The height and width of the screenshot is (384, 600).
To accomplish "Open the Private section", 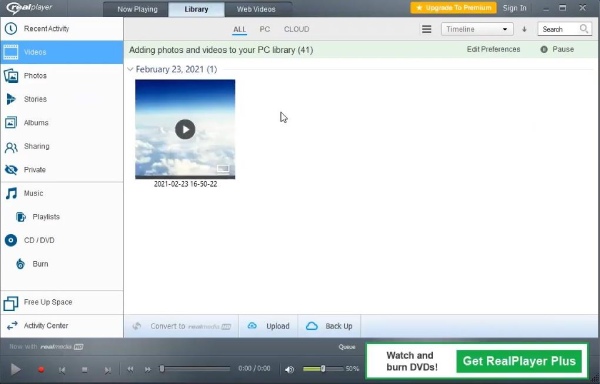I will pos(62,170).
